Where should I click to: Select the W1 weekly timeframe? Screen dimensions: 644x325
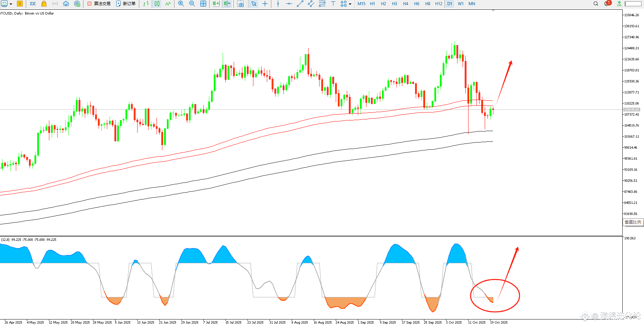click(461, 4)
